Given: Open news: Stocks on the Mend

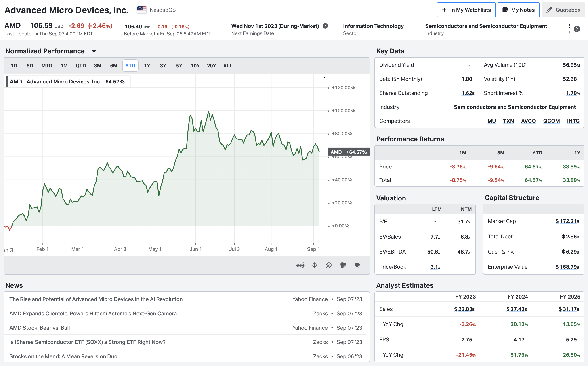Looking at the screenshot, I should (x=63, y=356).
